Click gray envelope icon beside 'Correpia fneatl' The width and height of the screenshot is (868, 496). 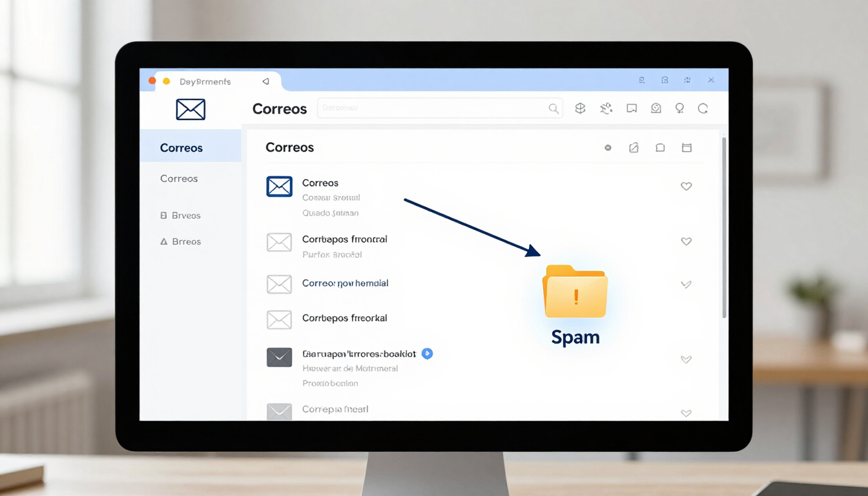(279, 411)
